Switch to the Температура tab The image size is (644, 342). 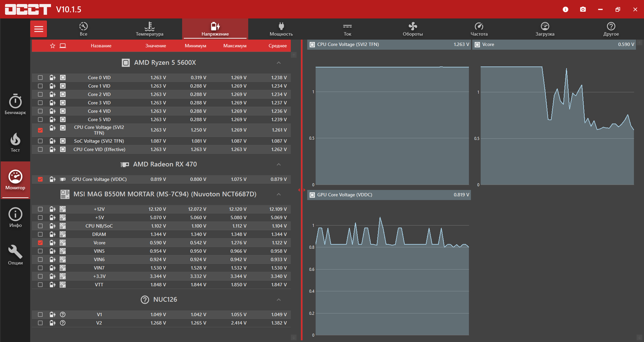tap(150, 29)
